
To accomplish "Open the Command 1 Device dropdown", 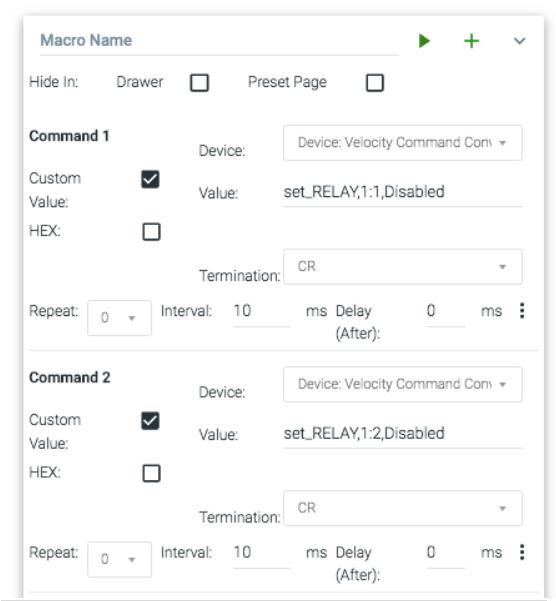I will [403, 143].
